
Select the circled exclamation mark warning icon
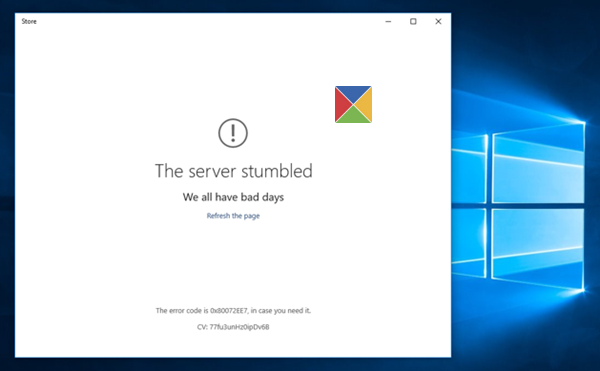tap(233, 133)
